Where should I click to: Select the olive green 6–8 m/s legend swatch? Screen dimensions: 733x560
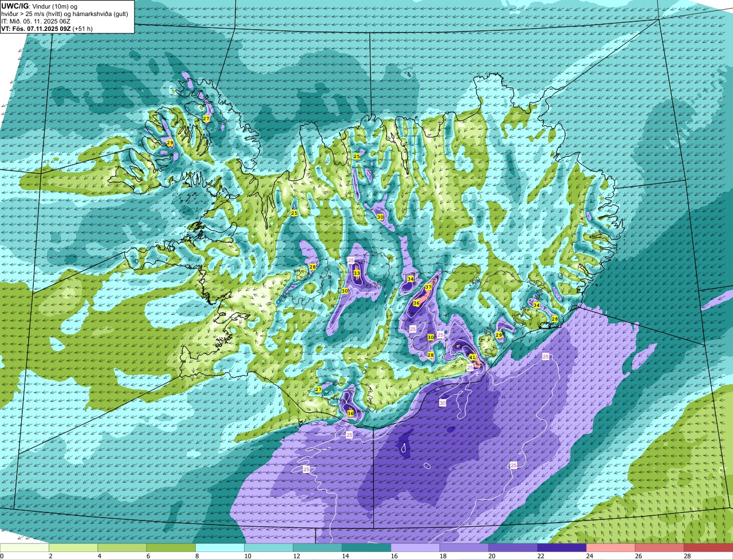[x=171, y=547]
